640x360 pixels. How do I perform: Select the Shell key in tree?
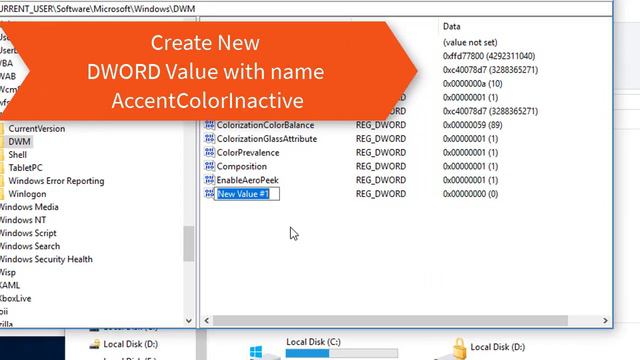click(x=18, y=155)
